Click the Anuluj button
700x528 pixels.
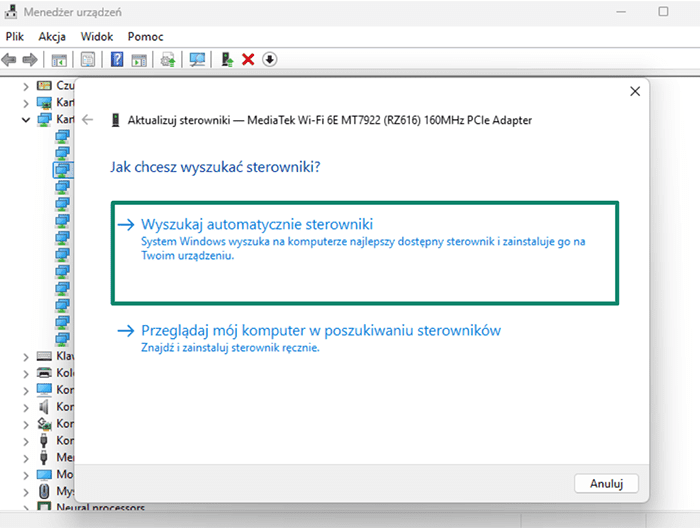(606, 483)
